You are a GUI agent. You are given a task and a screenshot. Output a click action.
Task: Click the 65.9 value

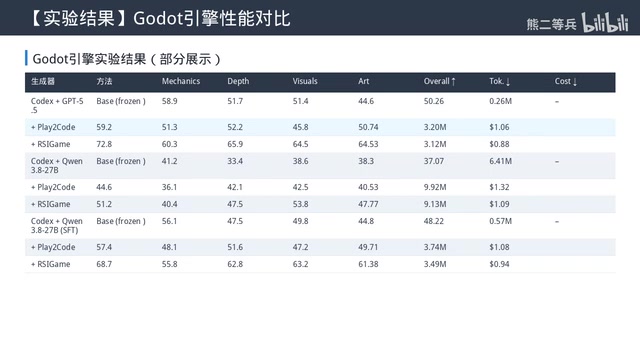pyautogui.click(x=235, y=144)
